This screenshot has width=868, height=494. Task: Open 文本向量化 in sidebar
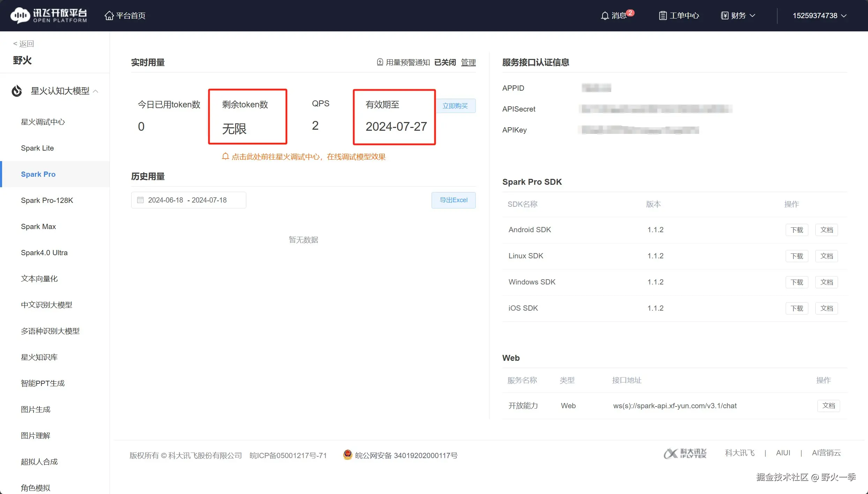[x=39, y=279]
